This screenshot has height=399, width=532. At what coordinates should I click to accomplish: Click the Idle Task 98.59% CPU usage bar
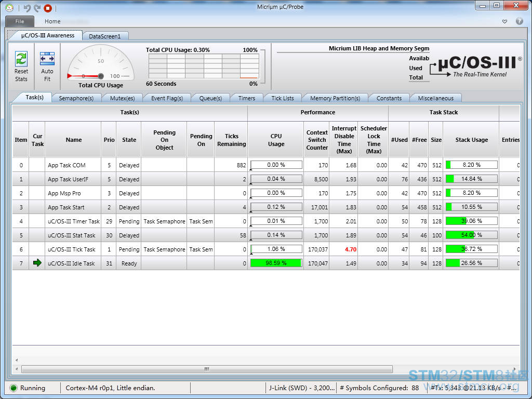[276, 263]
